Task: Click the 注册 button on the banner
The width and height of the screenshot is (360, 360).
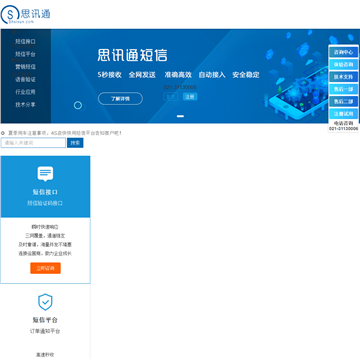Action: 190,97
